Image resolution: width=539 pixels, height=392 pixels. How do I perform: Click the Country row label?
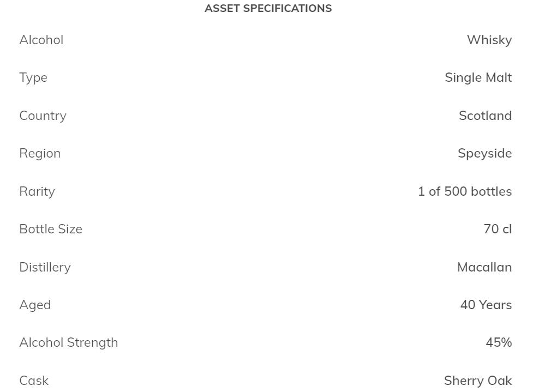click(43, 116)
